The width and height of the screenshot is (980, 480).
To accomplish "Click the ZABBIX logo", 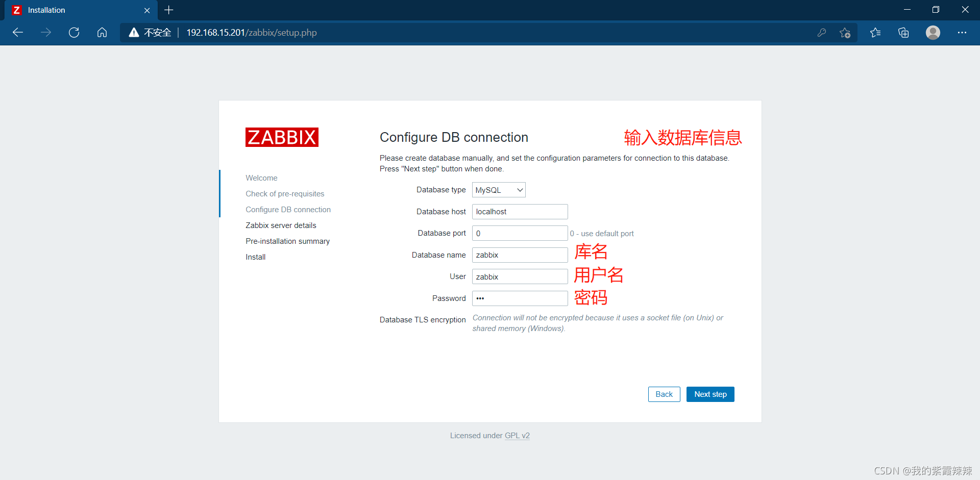I will click(x=282, y=137).
